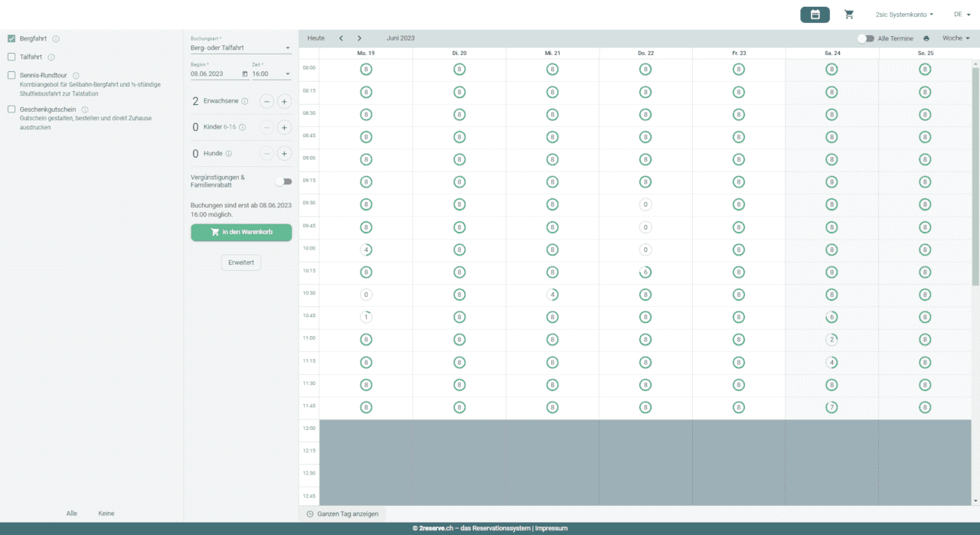Viewport: 980px width, 535px height.
Task: Decrease Erwachsene count with minus button
Action: click(x=266, y=101)
